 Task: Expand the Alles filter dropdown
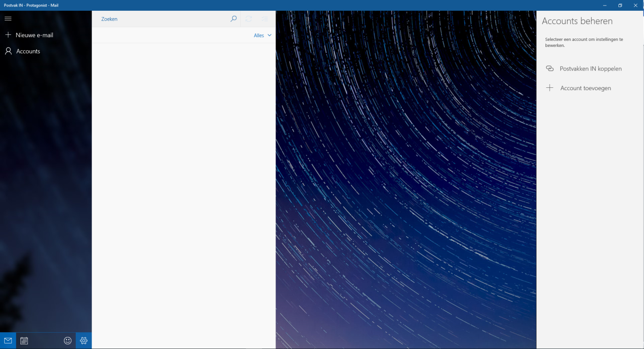(263, 35)
